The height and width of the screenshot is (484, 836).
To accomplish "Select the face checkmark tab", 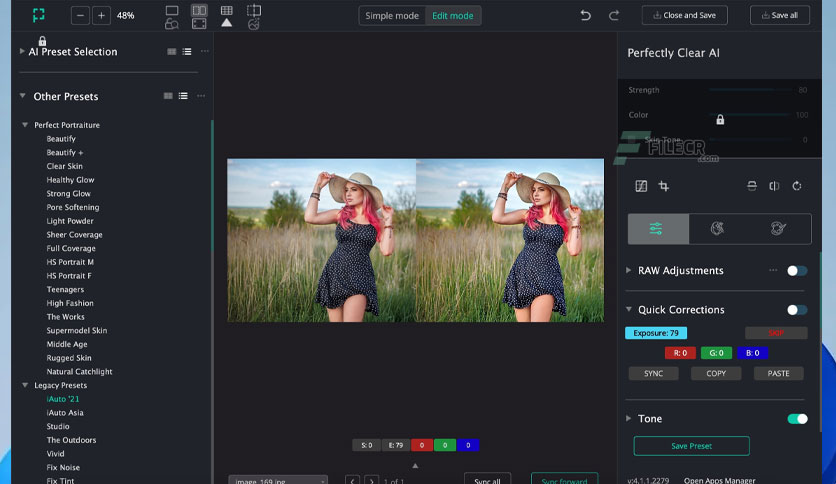I will click(x=778, y=229).
